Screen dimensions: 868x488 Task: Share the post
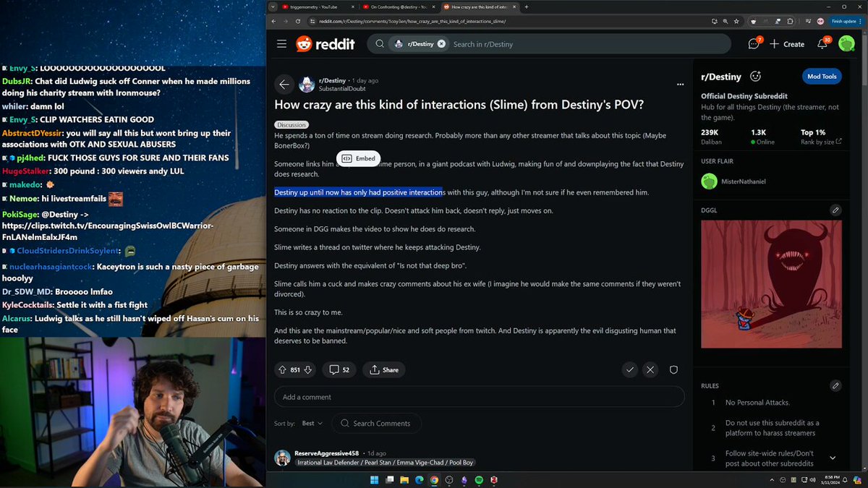(x=384, y=369)
